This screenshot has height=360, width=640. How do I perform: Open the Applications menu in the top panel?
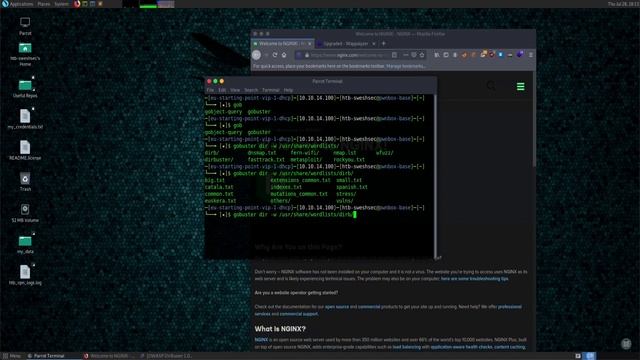pyautogui.click(x=18, y=4)
